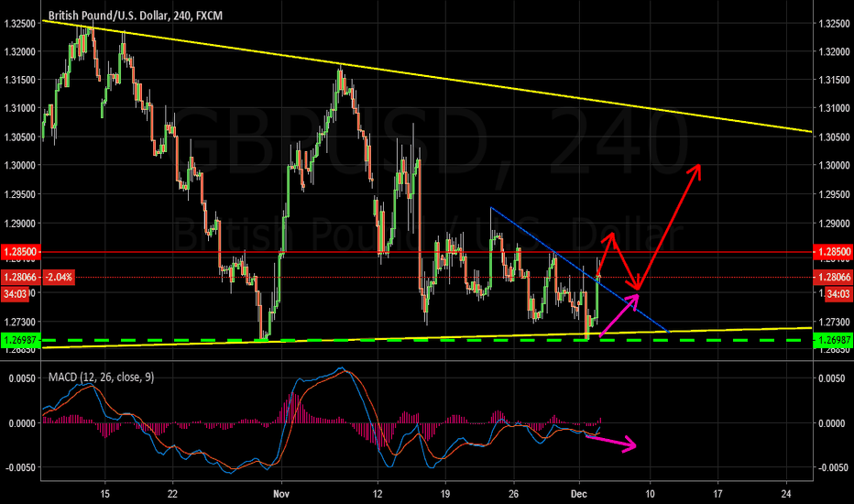Select 1.30000 on the left price scale
Viewport: 854px width, 504px height.
19,165
